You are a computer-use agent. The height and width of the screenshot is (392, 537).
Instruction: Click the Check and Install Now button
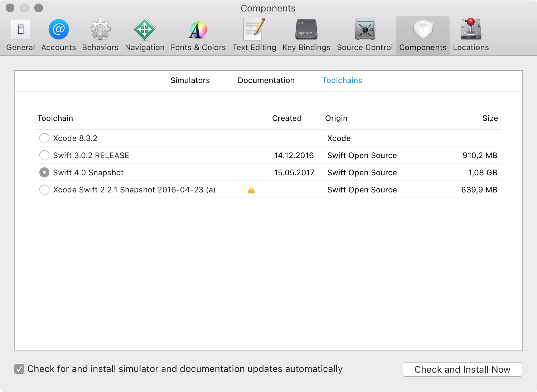point(462,369)
